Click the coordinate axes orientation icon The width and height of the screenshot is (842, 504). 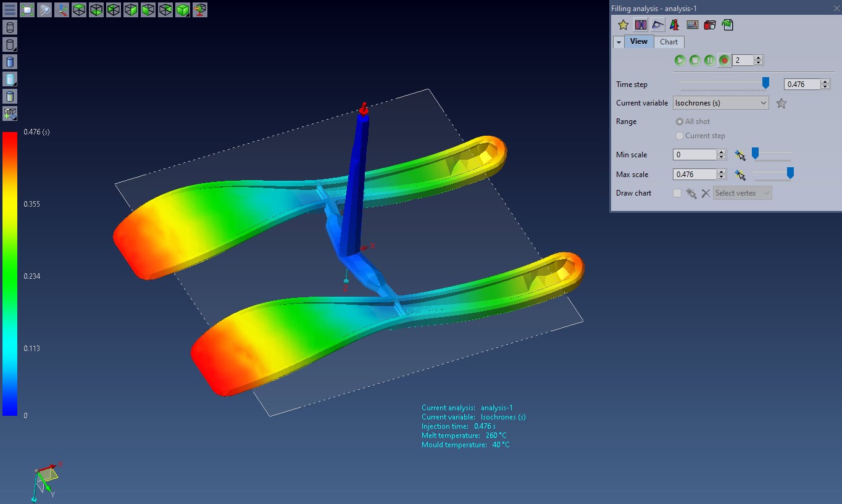click(62, 10)
